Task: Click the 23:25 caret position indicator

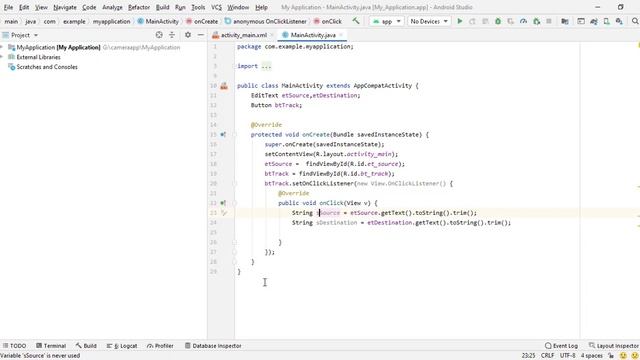Action: pyautogui.click(x=528, y=356)
